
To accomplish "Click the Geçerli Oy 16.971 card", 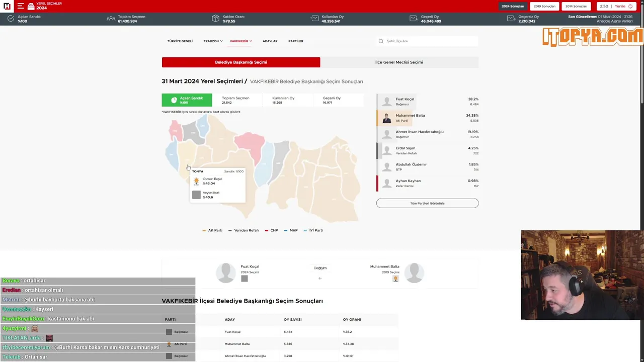I will pos(338,100).
